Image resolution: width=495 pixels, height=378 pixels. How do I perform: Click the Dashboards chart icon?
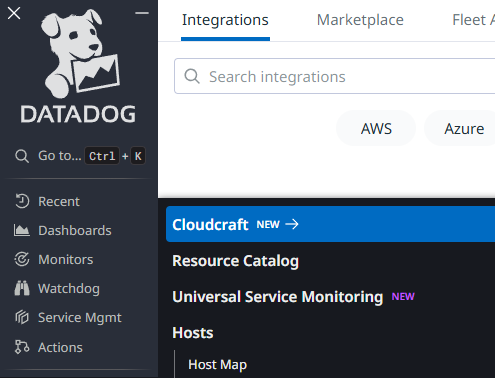pos(22,230)
